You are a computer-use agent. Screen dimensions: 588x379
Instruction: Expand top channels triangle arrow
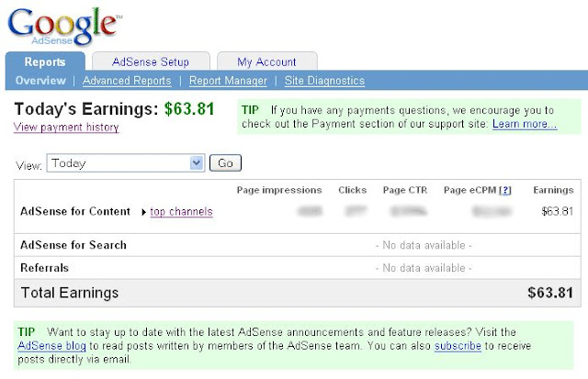click(143, 212)
